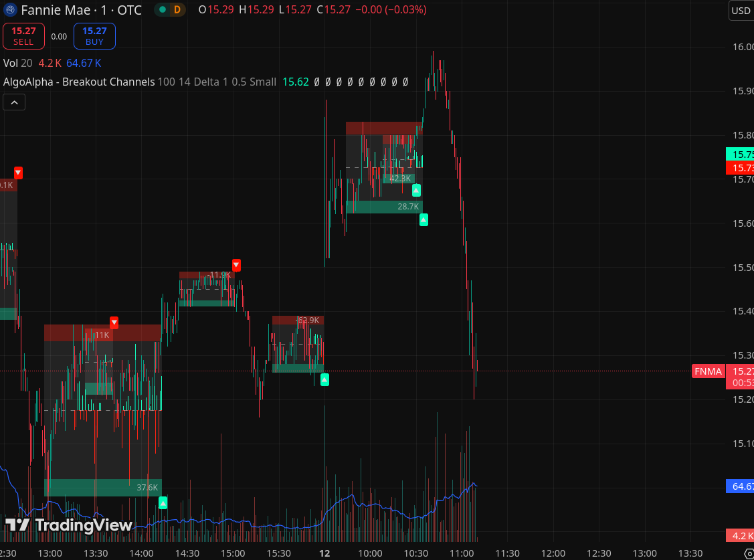Click the 11K label on the red zone
Screen dimensions: 754x560
(102, 335)
